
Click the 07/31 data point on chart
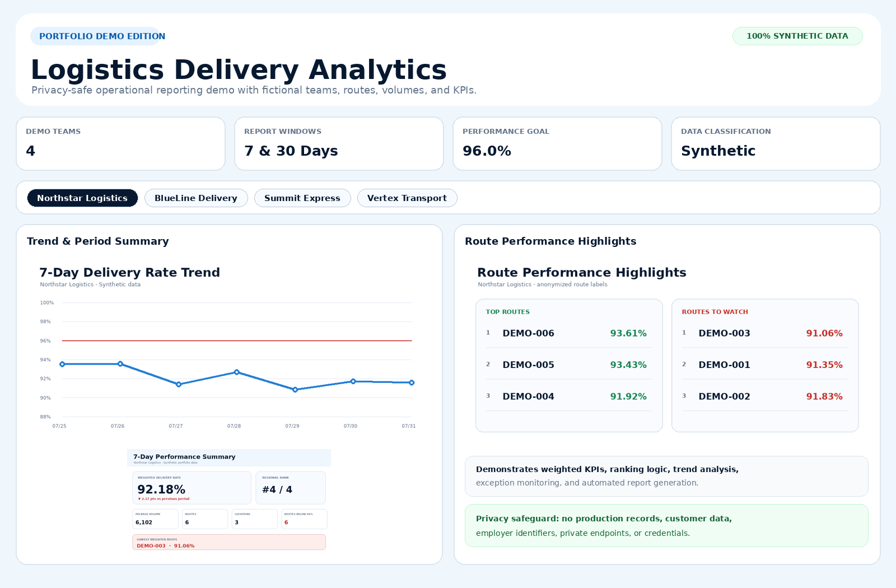pyautogui.click(x=412, y=382)
